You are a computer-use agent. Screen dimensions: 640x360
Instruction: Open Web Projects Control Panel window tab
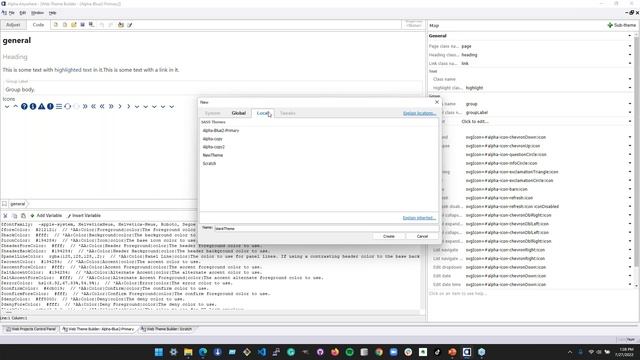[31, 329]
